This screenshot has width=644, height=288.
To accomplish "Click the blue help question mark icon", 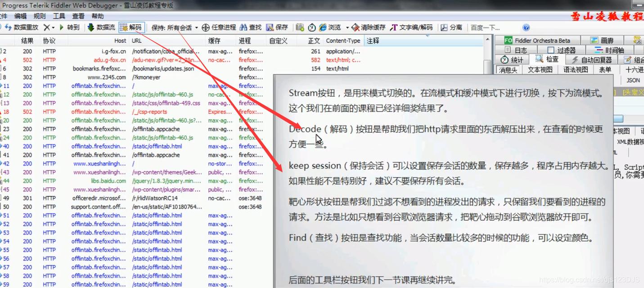I will tap(526, 27).
